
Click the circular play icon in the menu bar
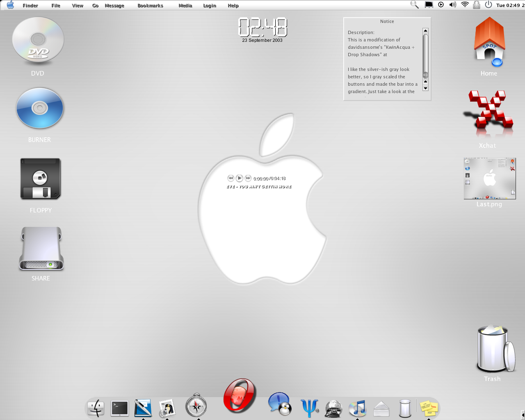[x=441, y=5]
